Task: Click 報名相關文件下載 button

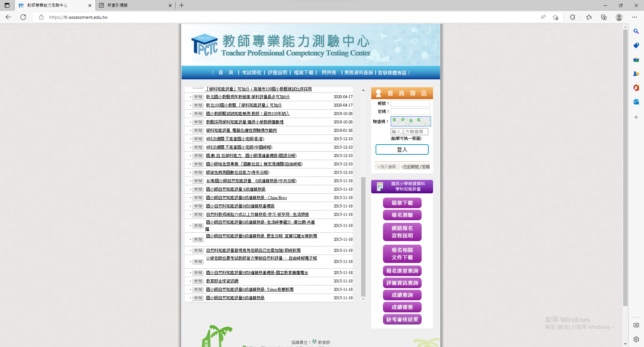Action: tap(402, 254)
